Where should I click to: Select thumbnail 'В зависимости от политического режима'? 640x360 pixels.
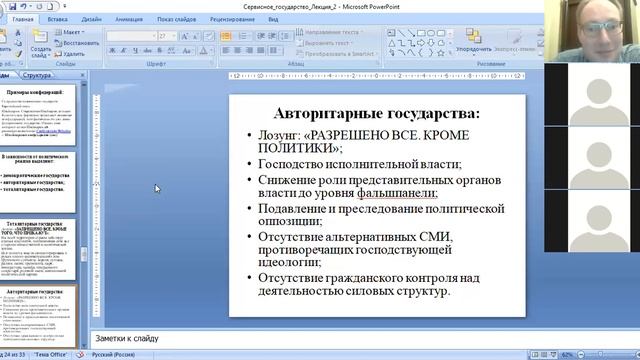pyautogui.click(x=38, y=182)
